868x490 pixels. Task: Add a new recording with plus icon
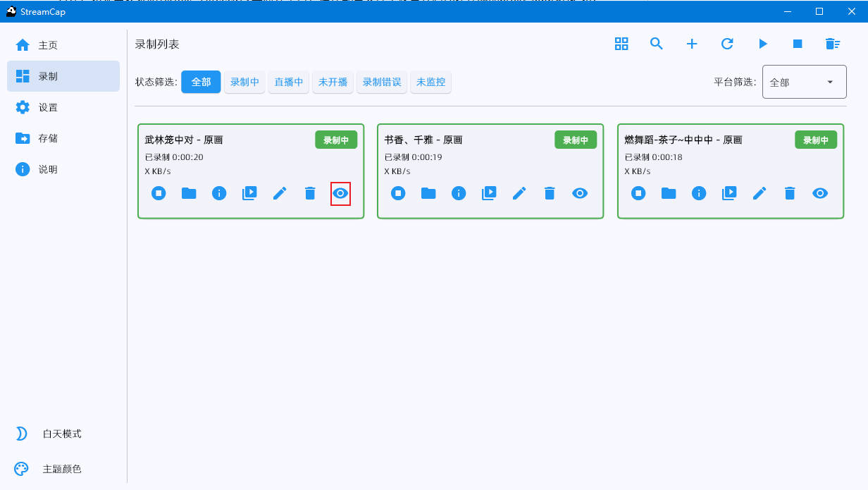pos(692,44)
